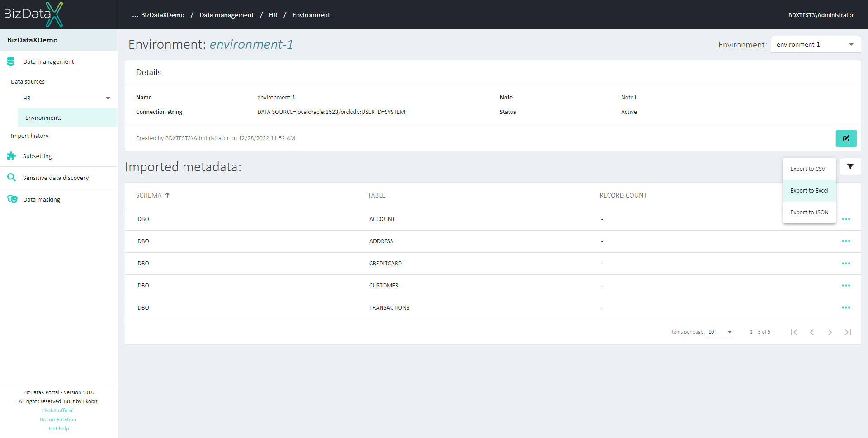
Task: Change items per page dropdown
Action: tap(720, 332)
